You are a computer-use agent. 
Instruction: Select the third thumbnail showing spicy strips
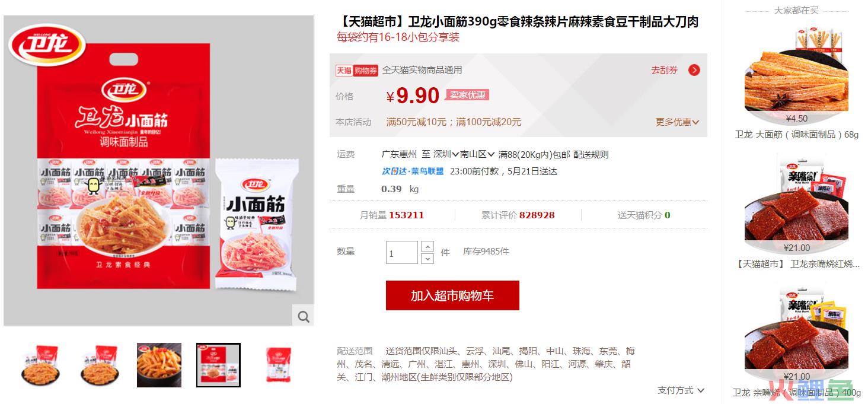(159, 365)
